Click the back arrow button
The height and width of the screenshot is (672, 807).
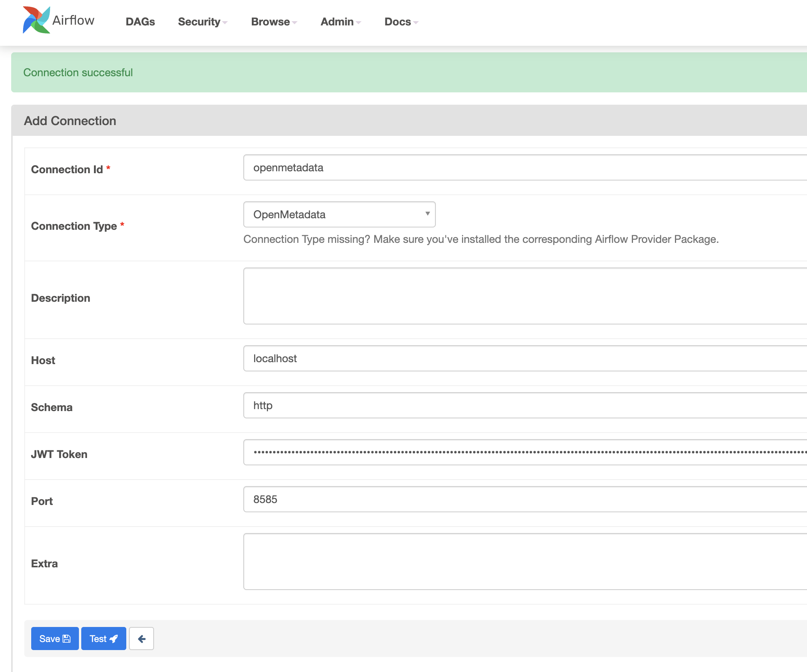(x=141, y=639)
